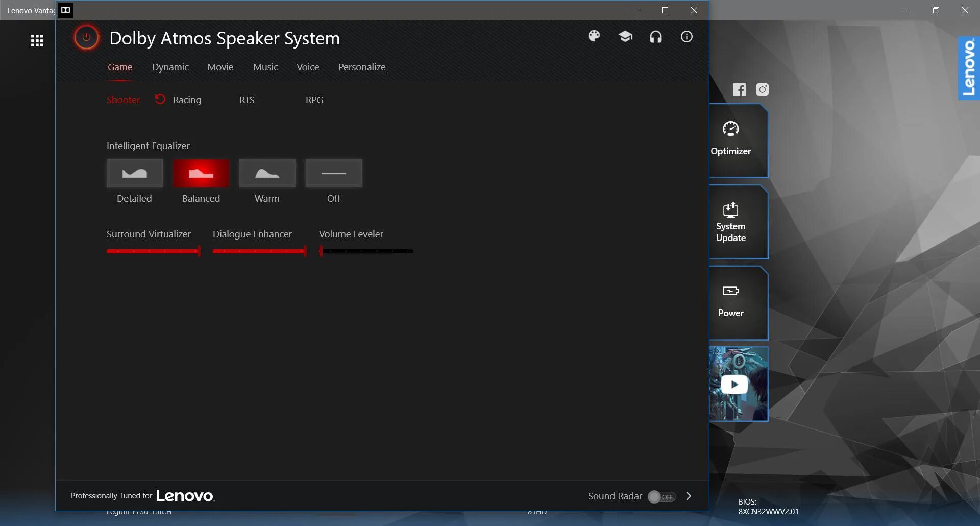Viewport: 980px width, 526px height.
Task: Open System Update tile in Vantage
Action: 738,222
